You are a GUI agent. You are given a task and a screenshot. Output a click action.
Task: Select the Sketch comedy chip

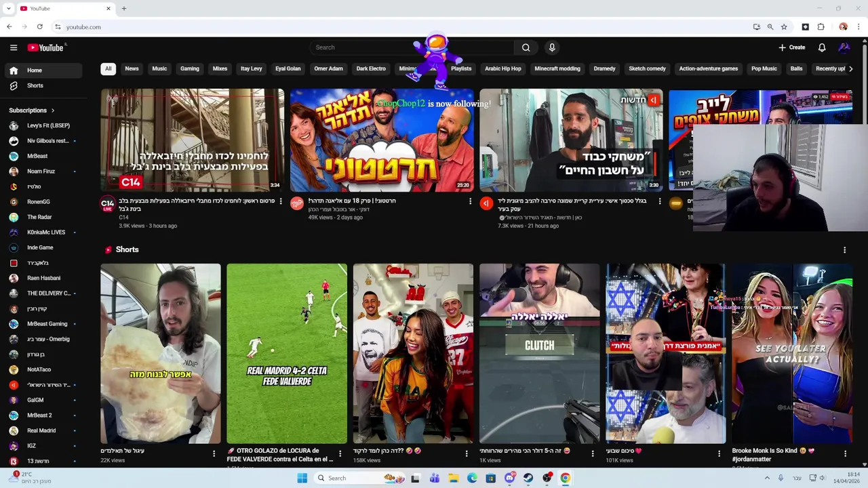[647, 68]
